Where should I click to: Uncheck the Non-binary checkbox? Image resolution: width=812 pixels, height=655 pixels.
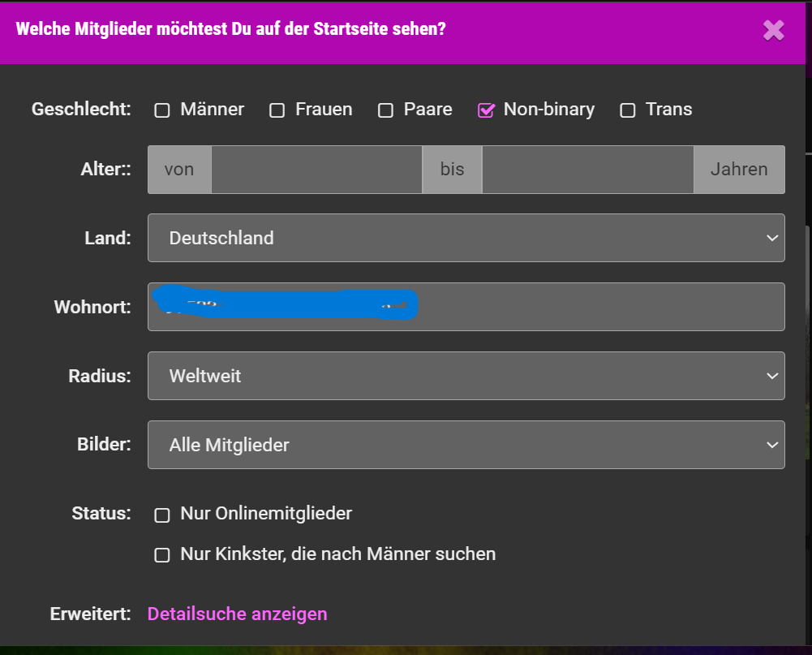(486, 110)
